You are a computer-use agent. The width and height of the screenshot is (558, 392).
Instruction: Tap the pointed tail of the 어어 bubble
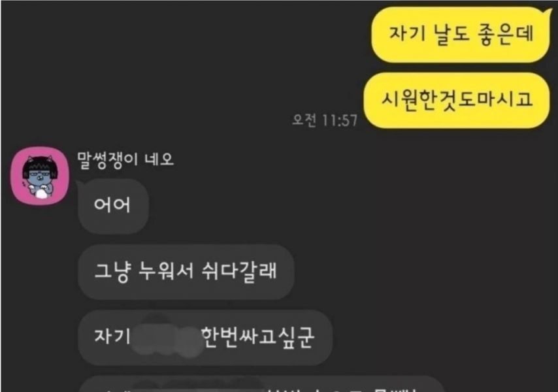79,183
